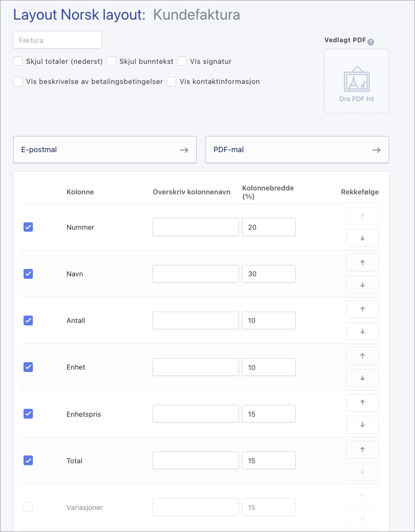
Task: Move the Enhetspris column up
Action: [362, 402]
